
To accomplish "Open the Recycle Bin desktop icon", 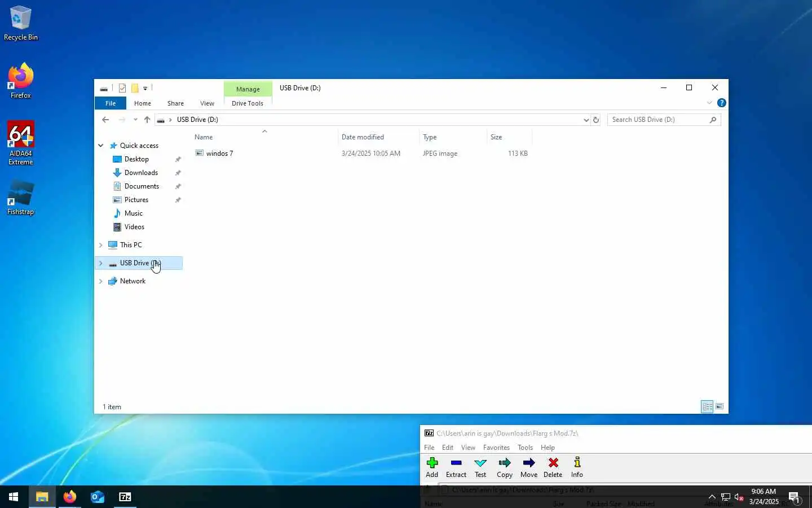I will [x=21, y=23].
